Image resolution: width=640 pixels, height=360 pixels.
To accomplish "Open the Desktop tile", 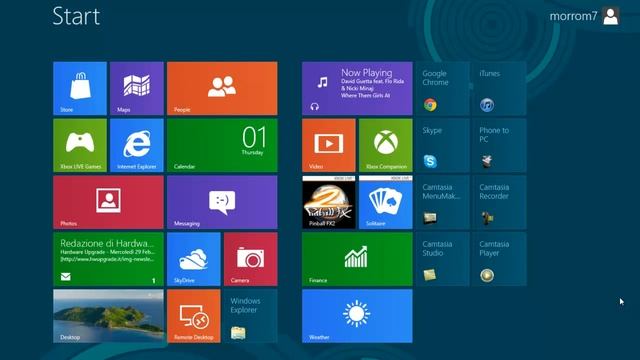I will [x=109, y=316].
